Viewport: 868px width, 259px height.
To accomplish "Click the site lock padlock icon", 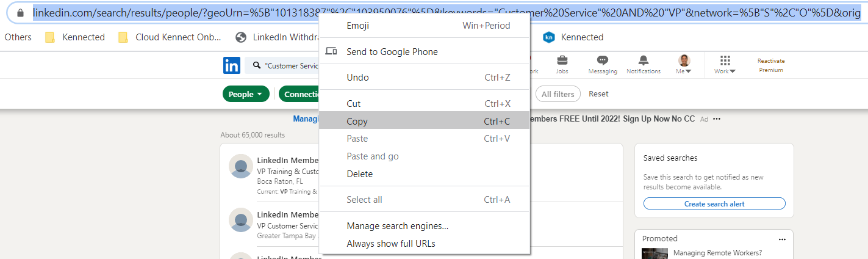I will (20, 13).
